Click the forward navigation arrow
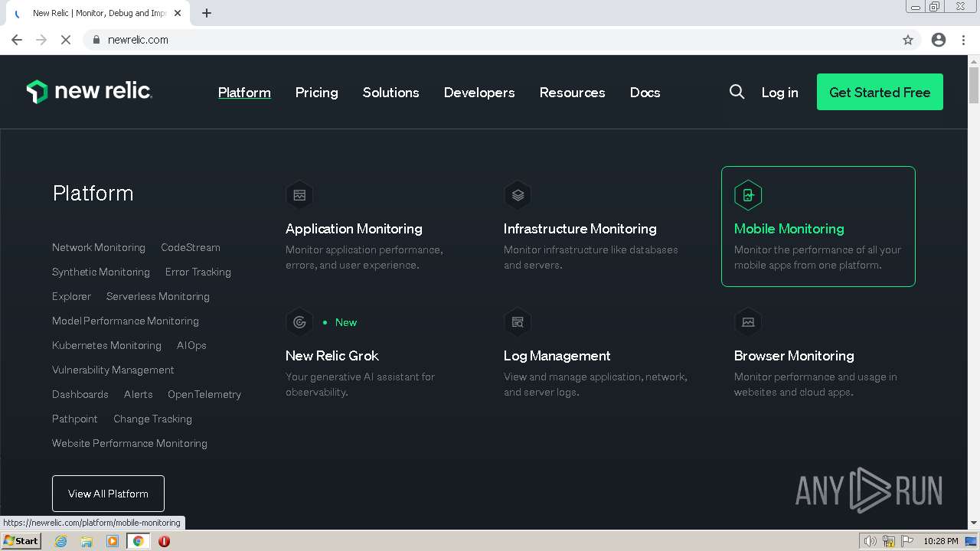 41,40
